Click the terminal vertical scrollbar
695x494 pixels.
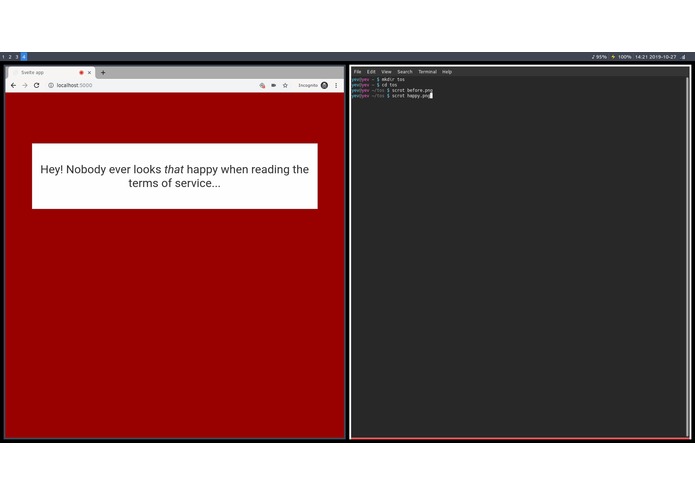pyautogui.click(x=687, y=257)
